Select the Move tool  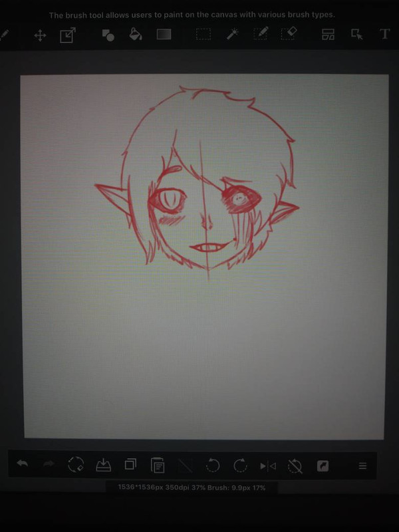tap(40, 35)
